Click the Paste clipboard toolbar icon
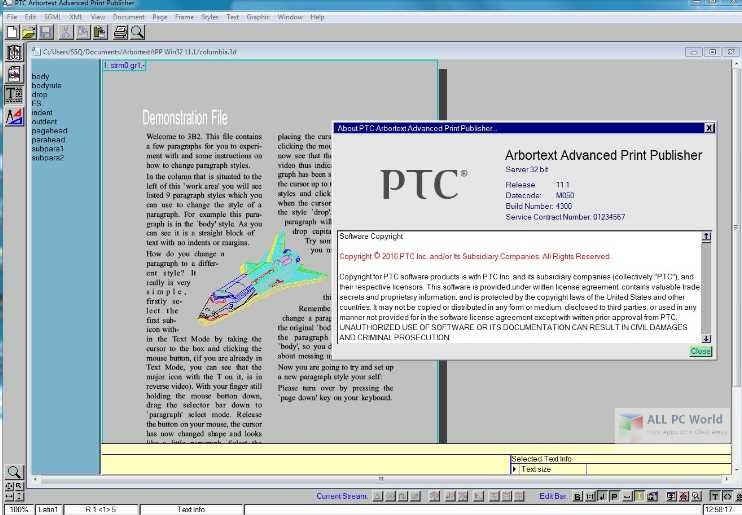The width and height of the screenshot is (742, 515). click(x=100, y=32)
